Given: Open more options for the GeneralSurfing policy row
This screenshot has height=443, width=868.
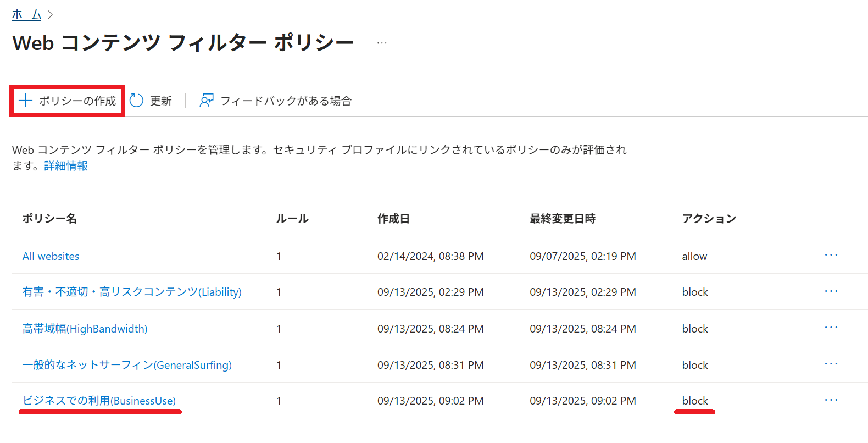Looking at the screenshot, I should pyautogui.click(x=831, y=364).
